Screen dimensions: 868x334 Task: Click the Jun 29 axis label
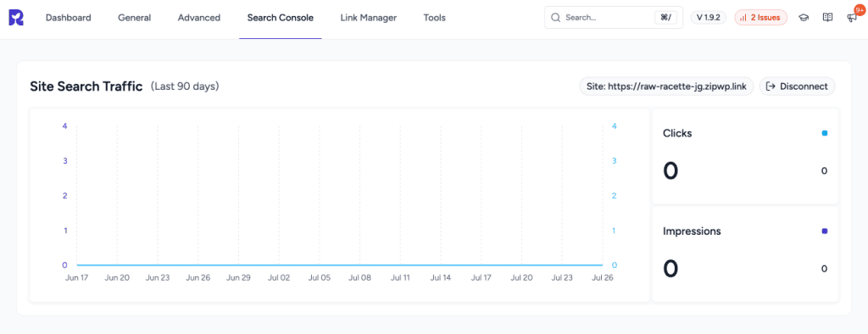pos(238,277)
